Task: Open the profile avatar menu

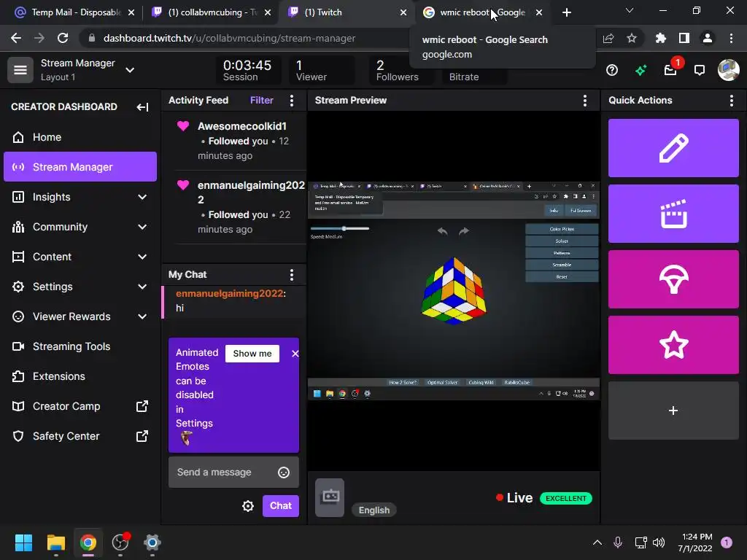Action: point(729,70)
